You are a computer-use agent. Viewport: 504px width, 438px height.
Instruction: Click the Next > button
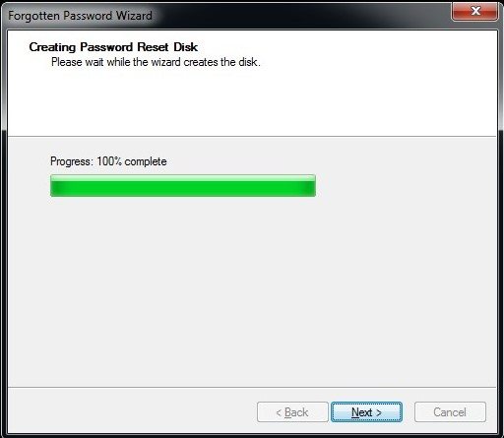[366, 412]
